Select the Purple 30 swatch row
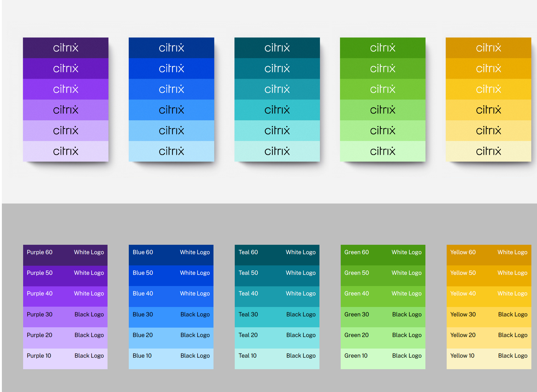537x392 pixels. pos(65,317)
